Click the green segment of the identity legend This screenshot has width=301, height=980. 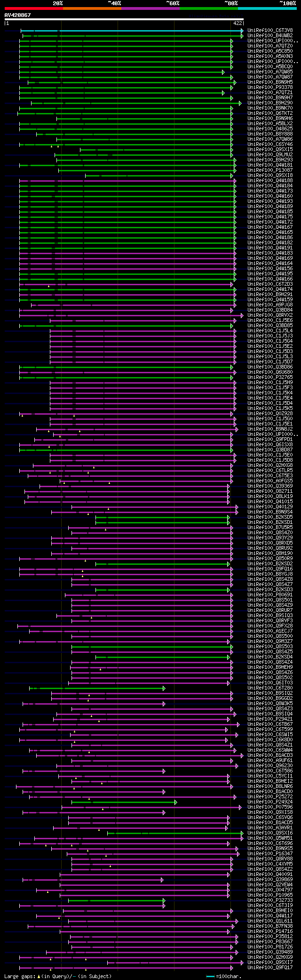tap(209, 8)
